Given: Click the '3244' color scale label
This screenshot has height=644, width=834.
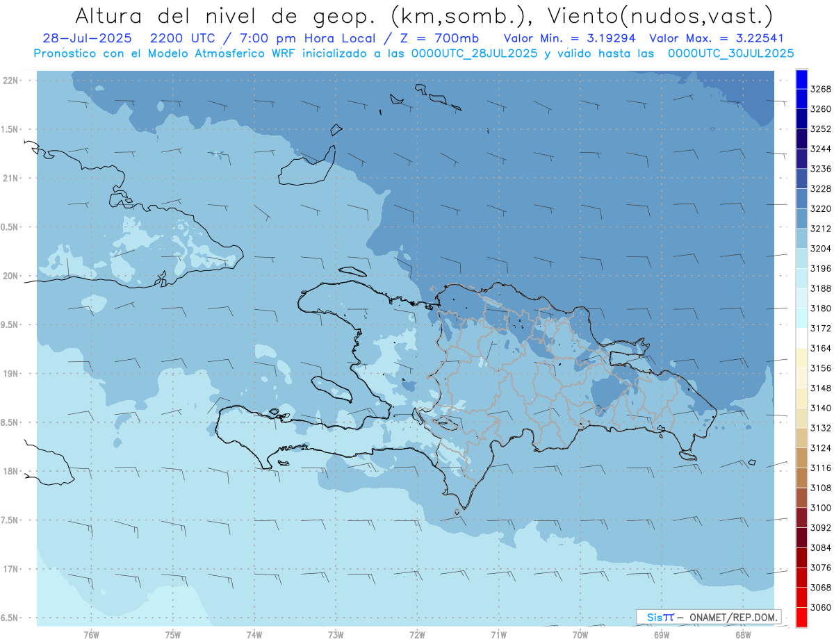Looking at the screenshot, I should tap(821, 149).
